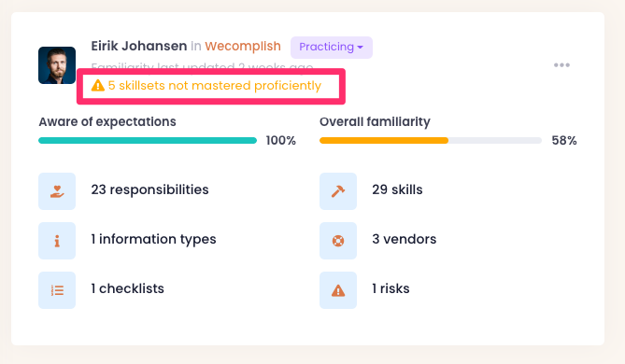Expand the Practicing status dropdown
625x364 pixels.
[332, 48]
